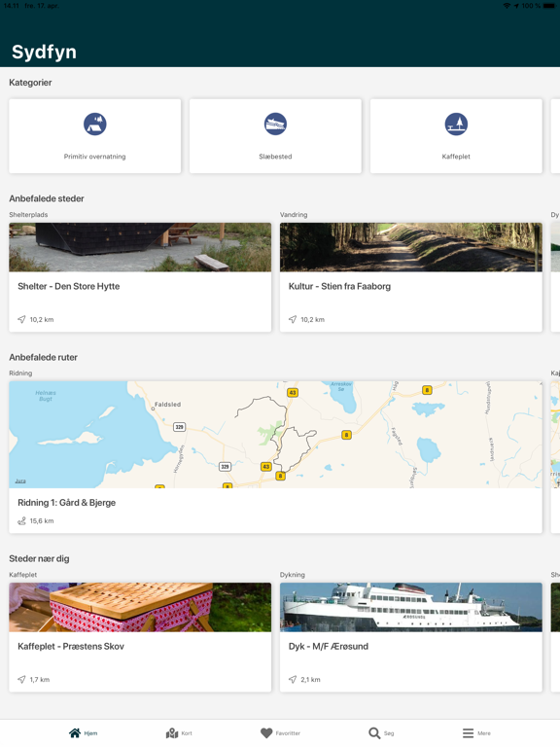Tap the distance arrow icon on Shelter card

(21, 319)
